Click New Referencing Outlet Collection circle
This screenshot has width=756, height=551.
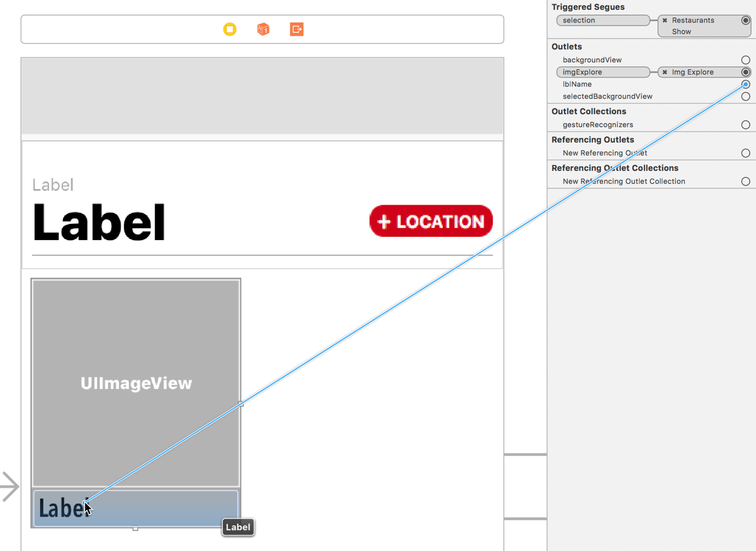745,181
